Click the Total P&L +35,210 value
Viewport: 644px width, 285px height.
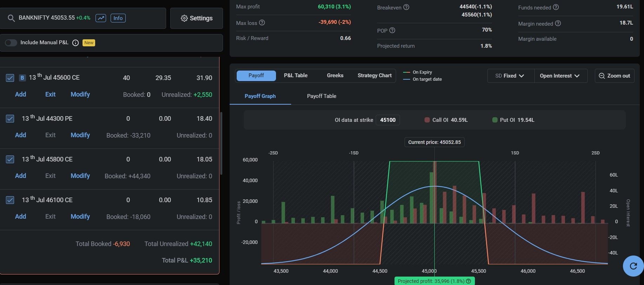[x=201, y=260]
